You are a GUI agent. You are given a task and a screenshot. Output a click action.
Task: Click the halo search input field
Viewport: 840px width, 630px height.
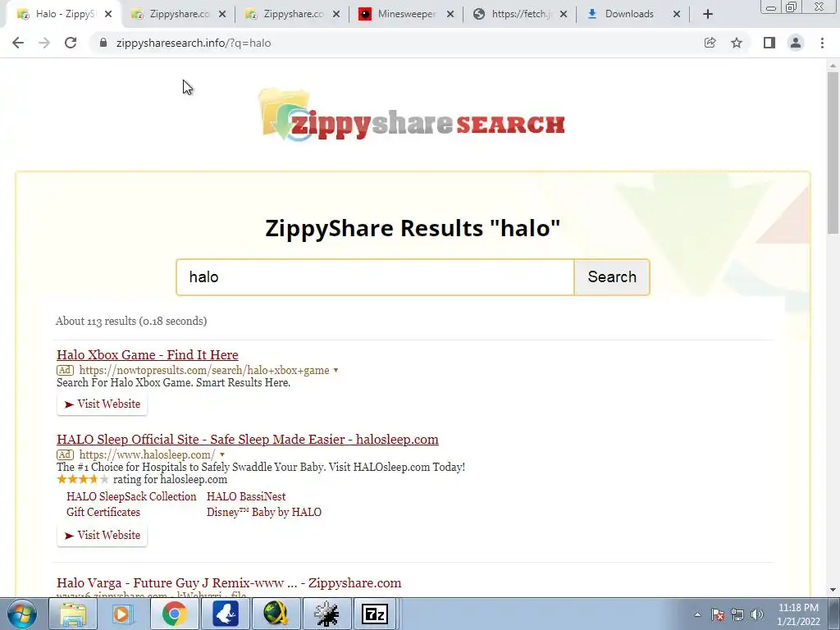(375, 277)
